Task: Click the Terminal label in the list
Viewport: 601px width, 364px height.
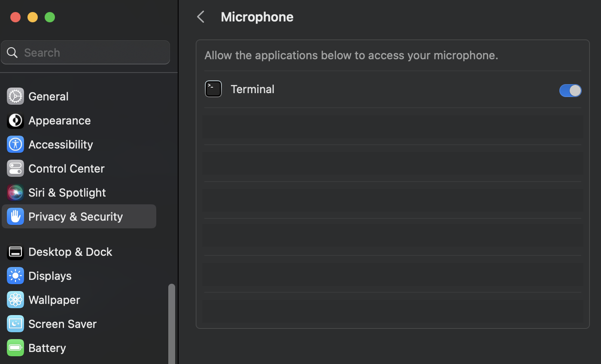Action: point(252,89)
